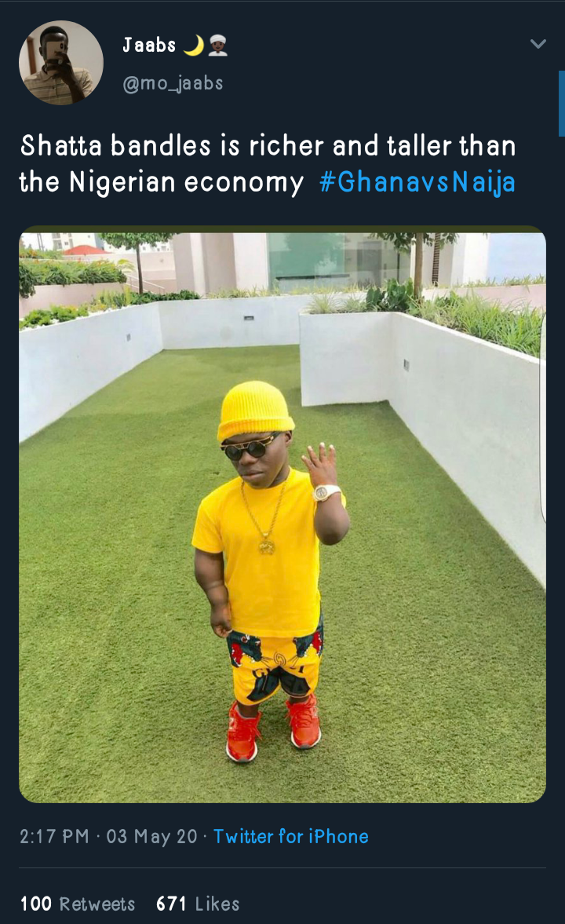This screenshot has height=924, width=565.
Task: Click the 03 May 20 date
Action: [151, 836]
